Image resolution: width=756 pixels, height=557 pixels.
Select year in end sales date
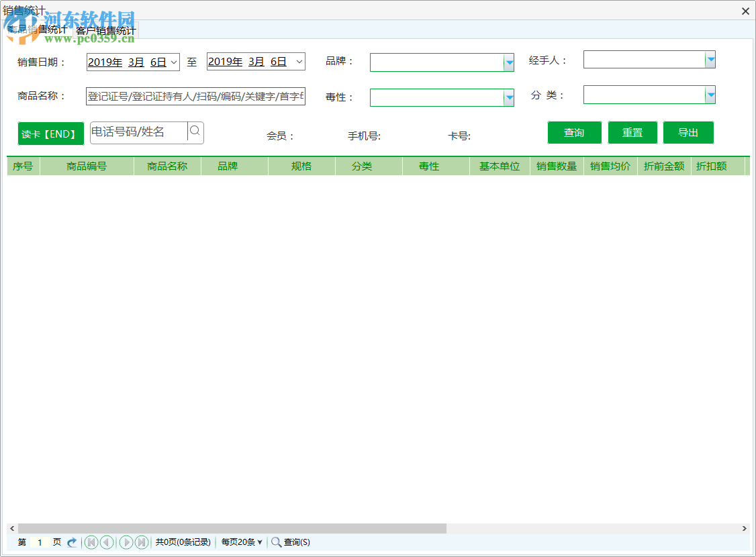[225, 62]
